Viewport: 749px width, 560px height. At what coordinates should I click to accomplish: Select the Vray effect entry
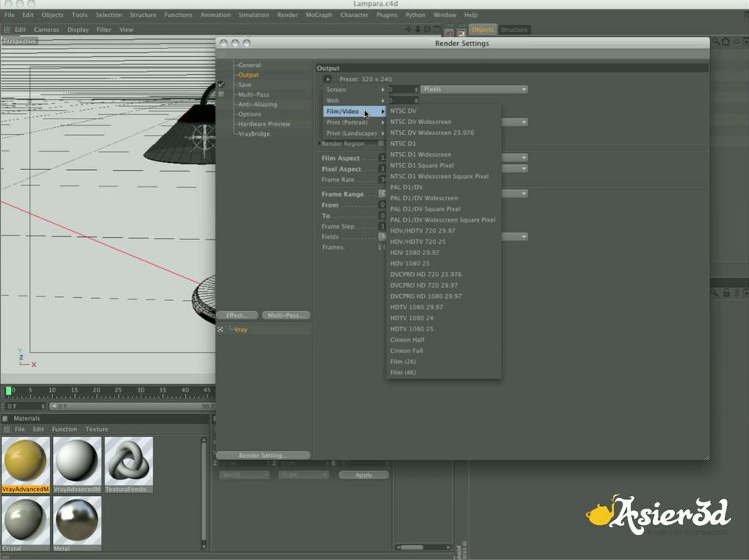[240, 329]
